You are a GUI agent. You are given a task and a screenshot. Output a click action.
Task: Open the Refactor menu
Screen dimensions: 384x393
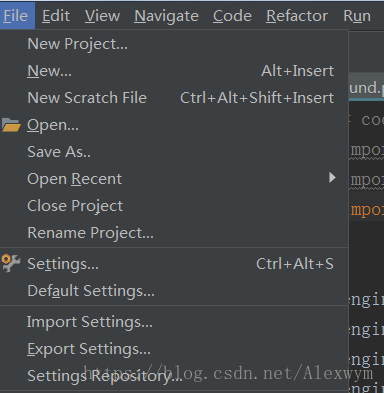pyautogui.click(x=297, y=16)
